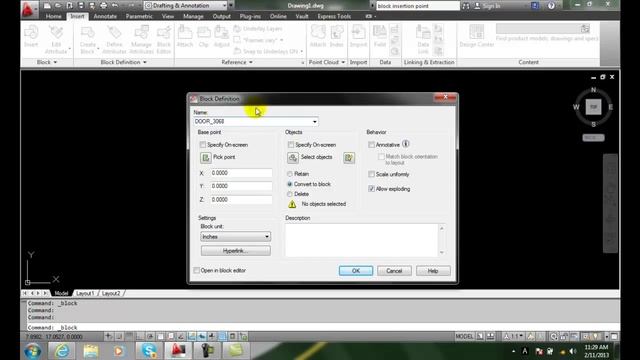Click the TOP face of ViewCube
640x360 pixels.
pos(593,107)
